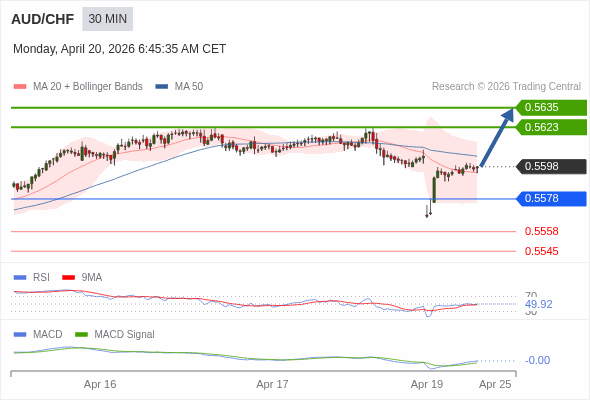The image size is (590, 400).
Task: Click the Apr 25 axis label
Action: [x=495, y=384]
